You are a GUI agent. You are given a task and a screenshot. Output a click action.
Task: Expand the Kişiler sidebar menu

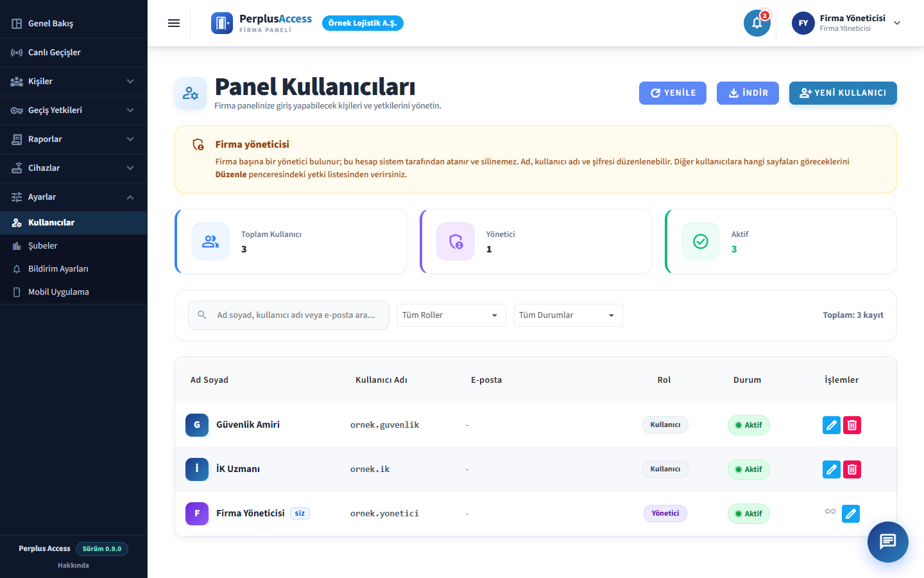point(74,82)
